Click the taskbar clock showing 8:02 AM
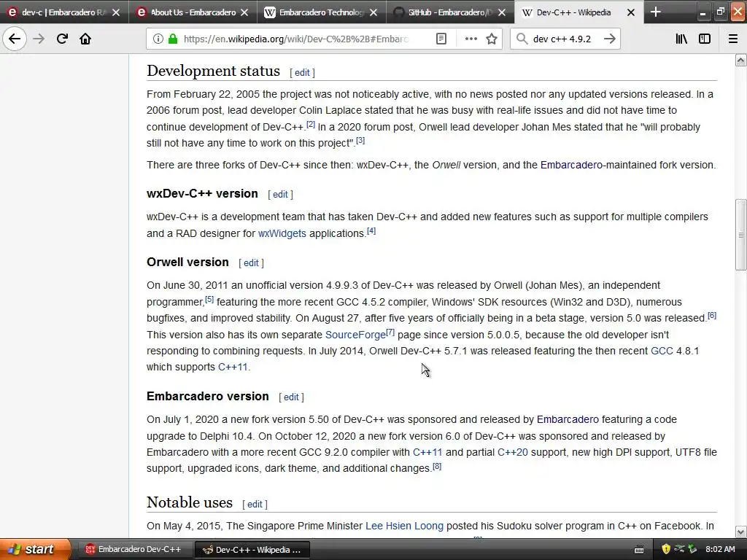The height and width of the screenshot is (560, 747). pyautogui.click(x=720, y=549)
